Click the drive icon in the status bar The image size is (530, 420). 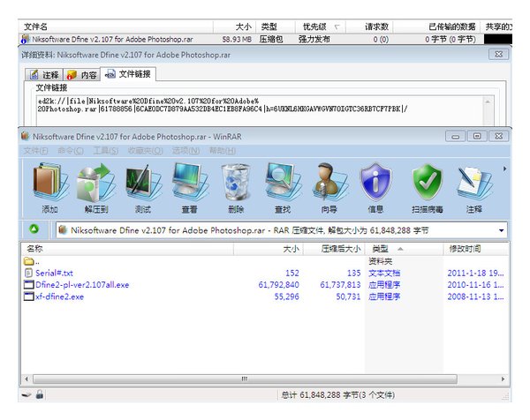coord(26,394)
